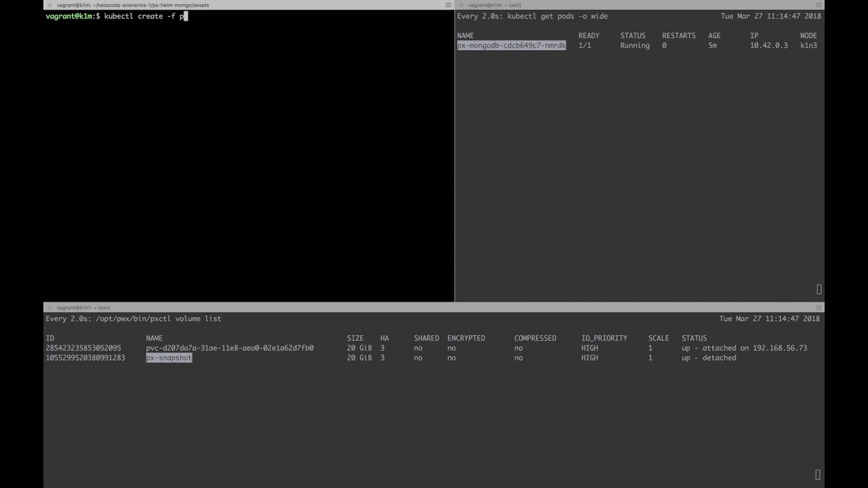
Task: Open the bottom pane hamburger menu
Action: (818, 307)
